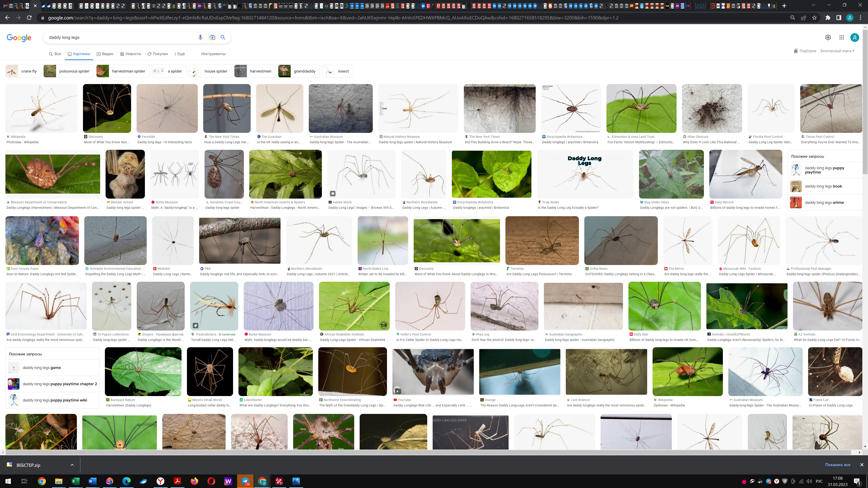Share this page icon in address bar

point(804,18)
